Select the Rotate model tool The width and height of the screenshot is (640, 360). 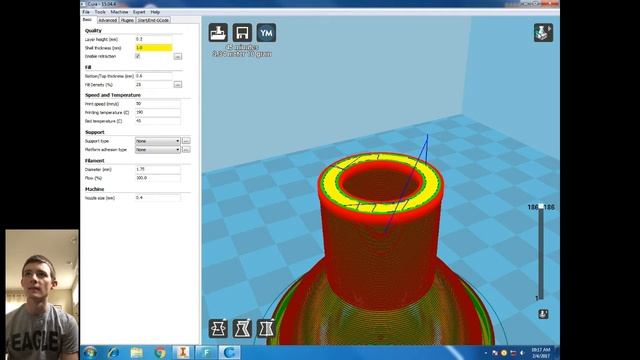coord(218,328)
